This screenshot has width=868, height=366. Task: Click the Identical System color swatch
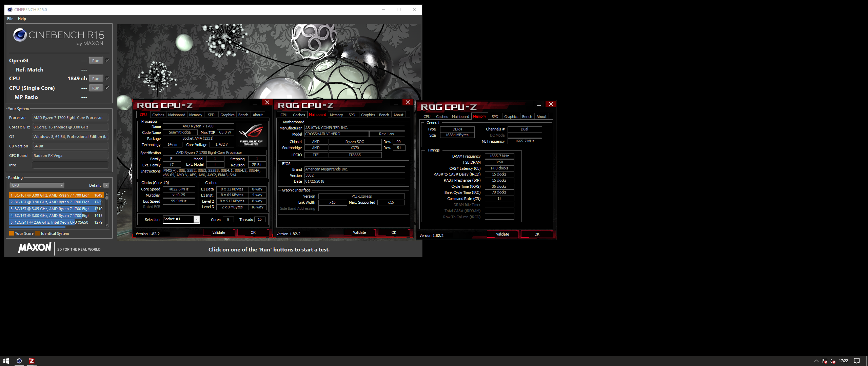38,233
